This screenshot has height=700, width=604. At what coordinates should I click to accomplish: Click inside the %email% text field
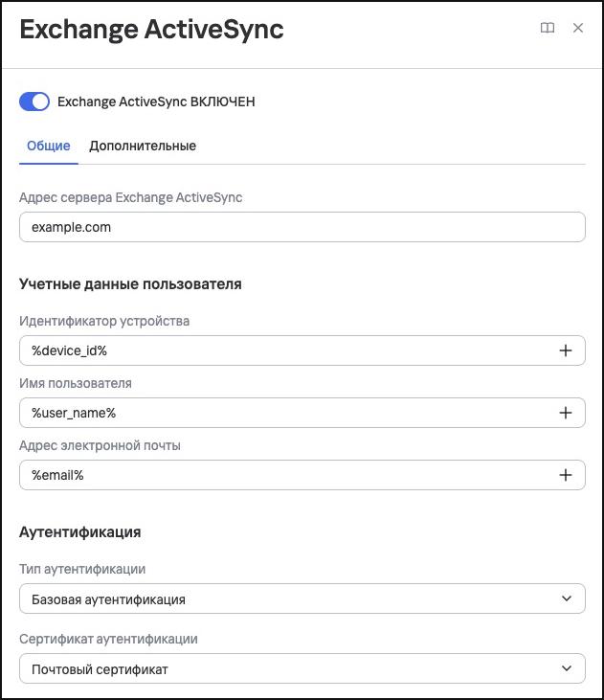[285, 475]
